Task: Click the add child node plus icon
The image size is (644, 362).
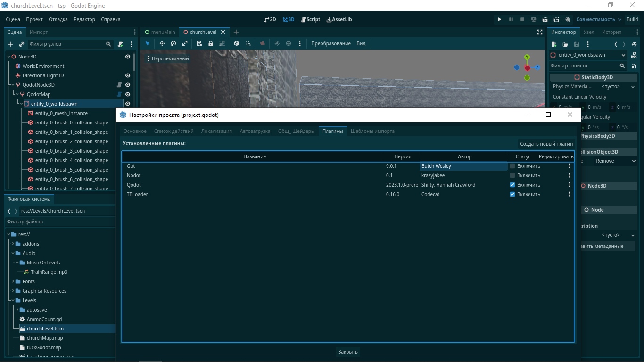Action: (10, 44)
